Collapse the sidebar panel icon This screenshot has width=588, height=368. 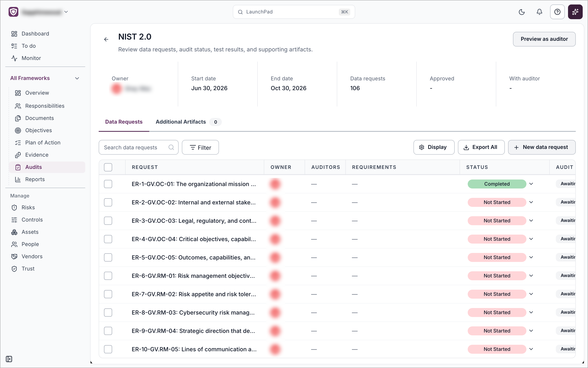(x=9, y=359)
